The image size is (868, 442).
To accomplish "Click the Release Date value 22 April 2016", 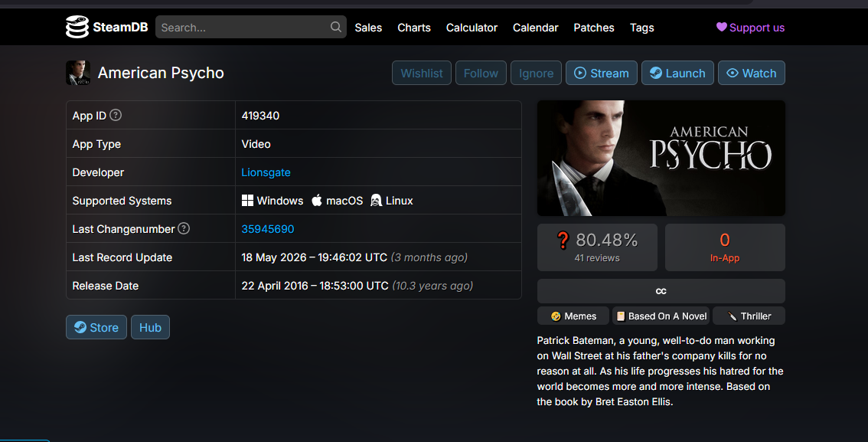I will [x=315, y=286].
